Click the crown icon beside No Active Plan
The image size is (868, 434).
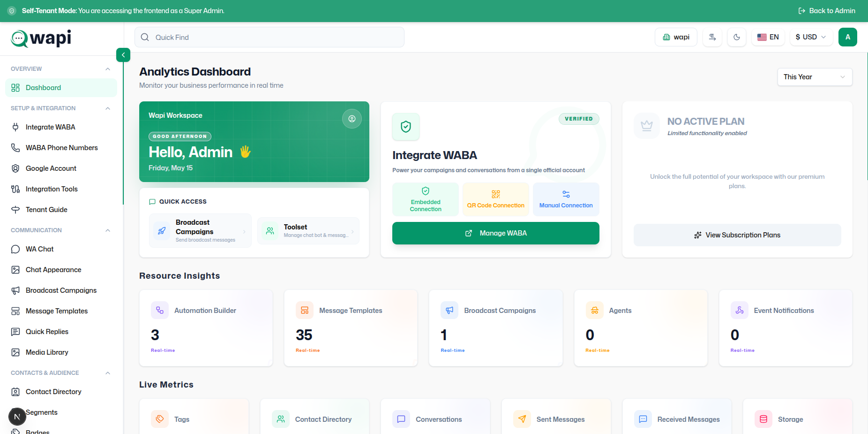(x=647, y=125)
